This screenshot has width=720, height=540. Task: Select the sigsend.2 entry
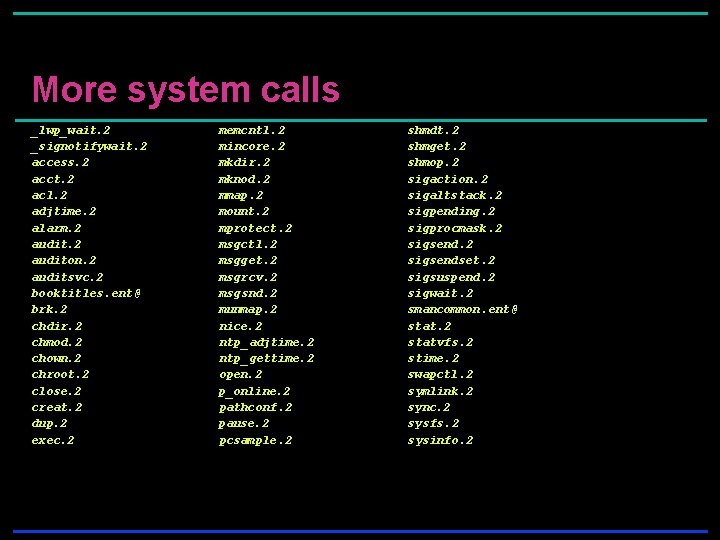click(x=440, y=245)
